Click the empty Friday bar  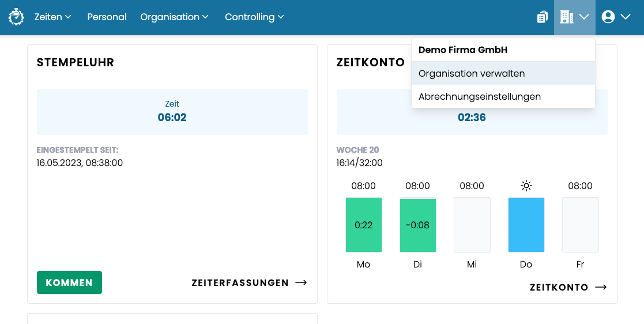pos(580,225)
